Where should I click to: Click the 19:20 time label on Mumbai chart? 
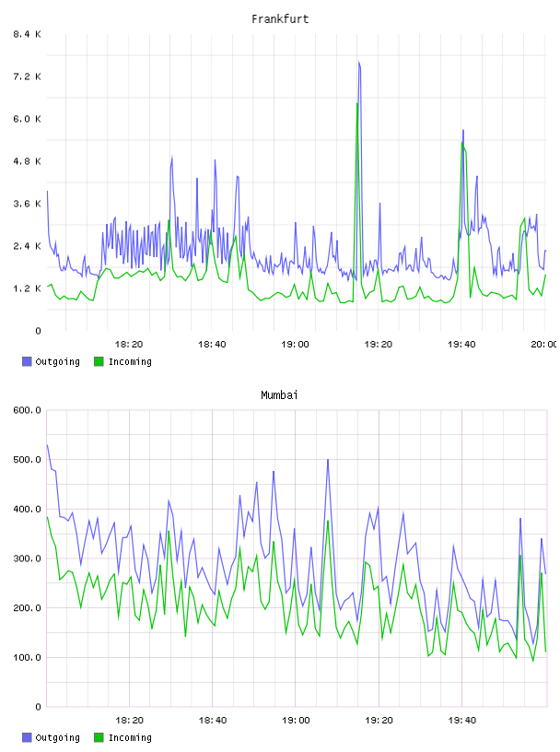pyautogui.click(x=379, y=721)
